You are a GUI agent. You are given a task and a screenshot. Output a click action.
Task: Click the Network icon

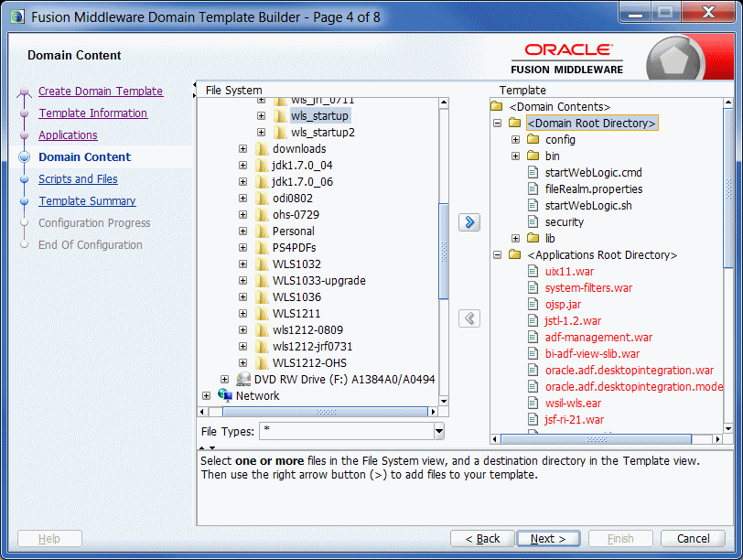click(x=225, y=395)
